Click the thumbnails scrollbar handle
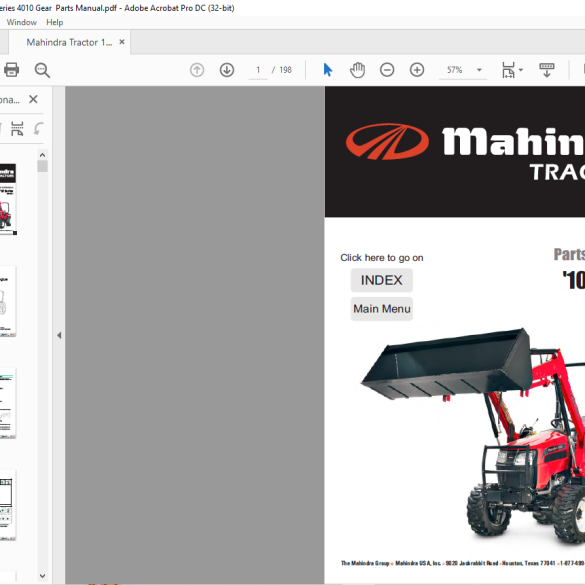Screen dimensions: 585x585 tap(42, 166)
